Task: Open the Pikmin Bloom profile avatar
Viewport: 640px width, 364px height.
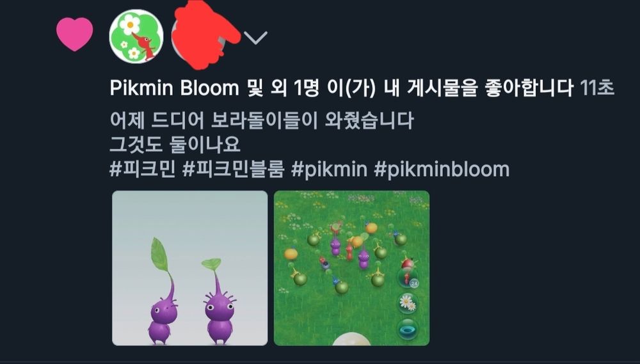Action: pyautogui.click(x=136, y=36)
